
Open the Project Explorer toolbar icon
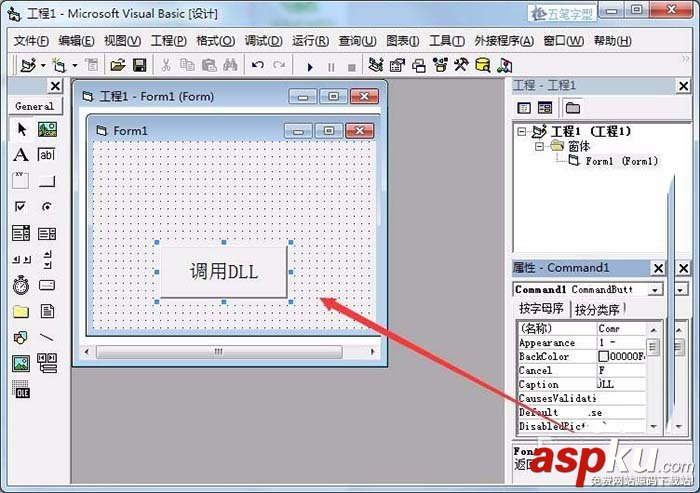click(376, 65)
